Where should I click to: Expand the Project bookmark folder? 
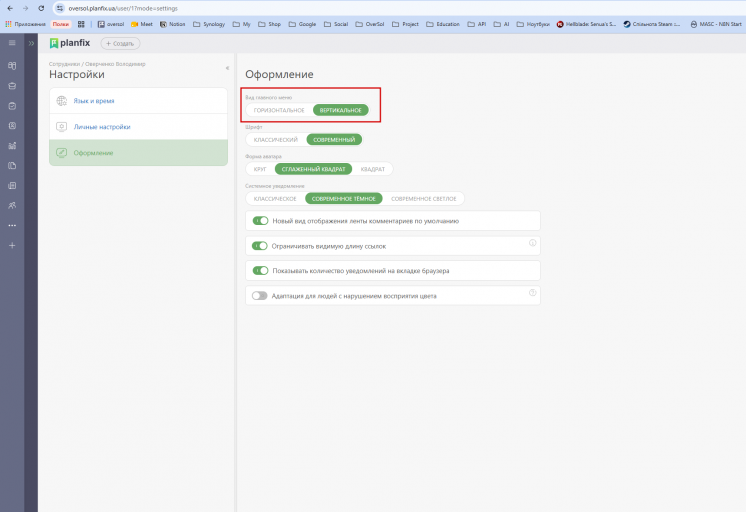(x=405, y=24)
